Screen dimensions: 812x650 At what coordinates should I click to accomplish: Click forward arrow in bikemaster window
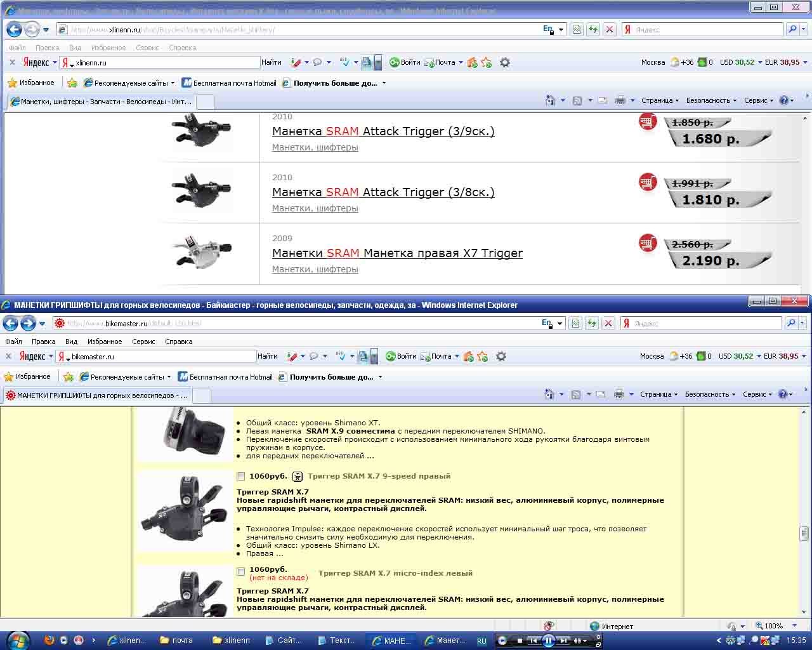[28, 323]
